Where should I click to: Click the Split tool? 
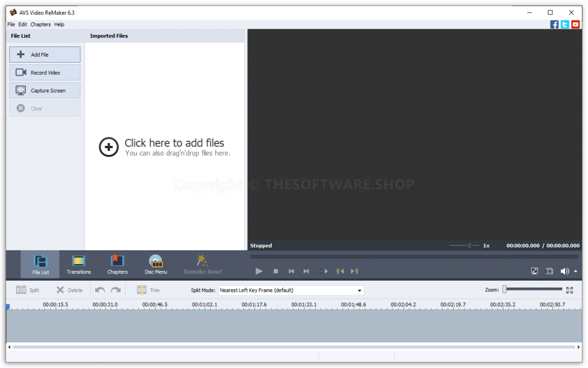[28, 290]
